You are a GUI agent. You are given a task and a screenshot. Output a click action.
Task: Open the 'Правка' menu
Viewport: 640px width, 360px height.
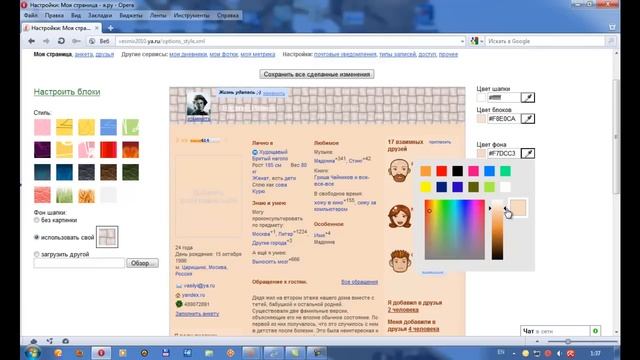click(54, 15)
